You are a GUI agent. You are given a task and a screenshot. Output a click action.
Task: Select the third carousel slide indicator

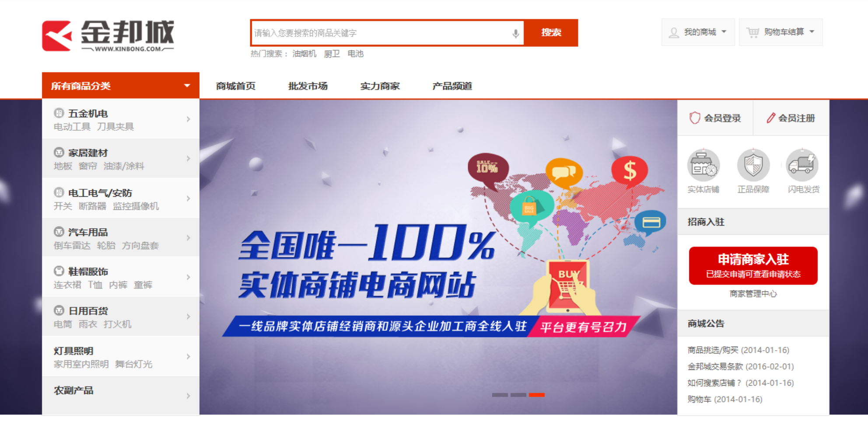(537, 395)
